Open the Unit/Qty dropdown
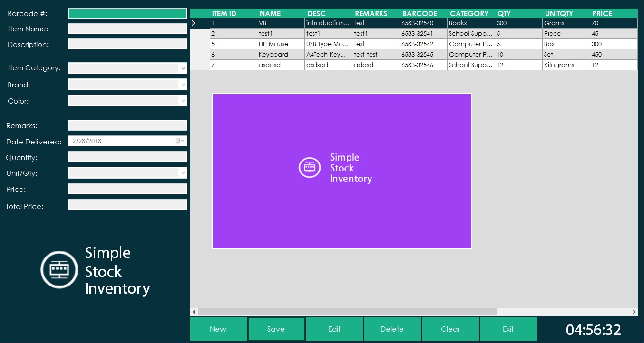The height and width of the screenshot is (343, 644). pyautogui.click(x=183, y=172)
